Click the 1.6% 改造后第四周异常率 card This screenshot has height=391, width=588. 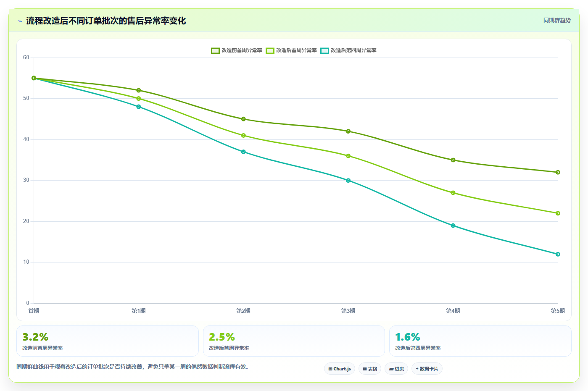click(x=480, y=341)
